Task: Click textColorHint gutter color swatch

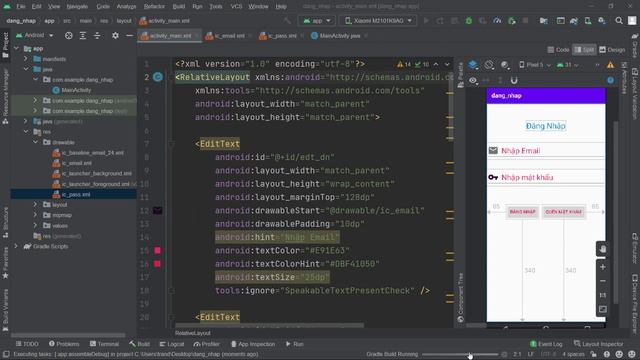Action: click(x=158, y=264)
